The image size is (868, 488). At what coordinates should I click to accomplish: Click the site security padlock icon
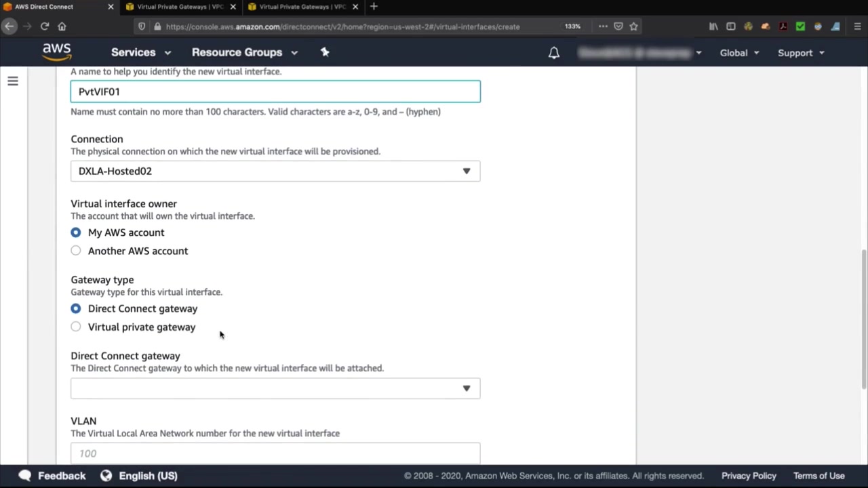pos(157,26)
